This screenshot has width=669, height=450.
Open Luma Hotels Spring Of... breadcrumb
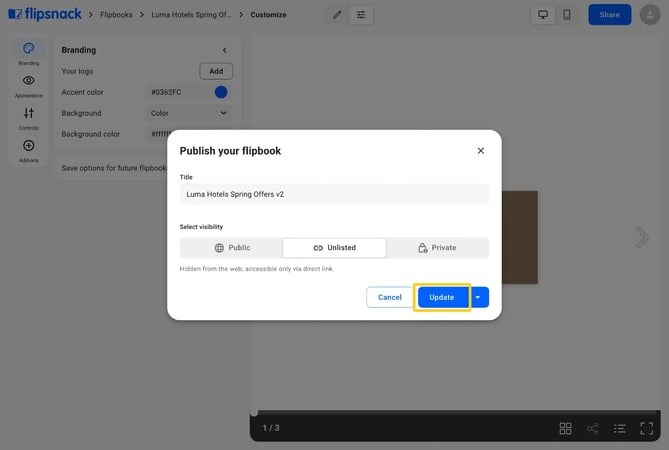click(191, 15)
